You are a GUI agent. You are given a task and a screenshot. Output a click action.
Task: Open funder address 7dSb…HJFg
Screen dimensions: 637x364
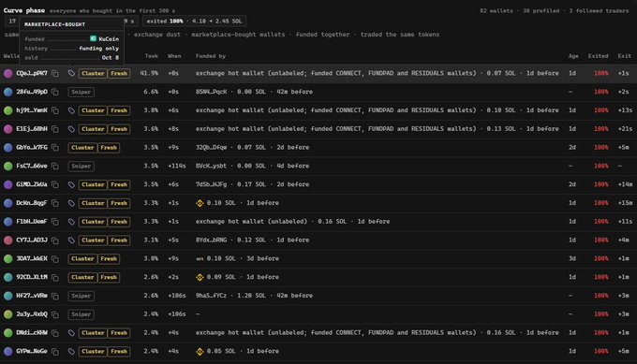(212, 184)
